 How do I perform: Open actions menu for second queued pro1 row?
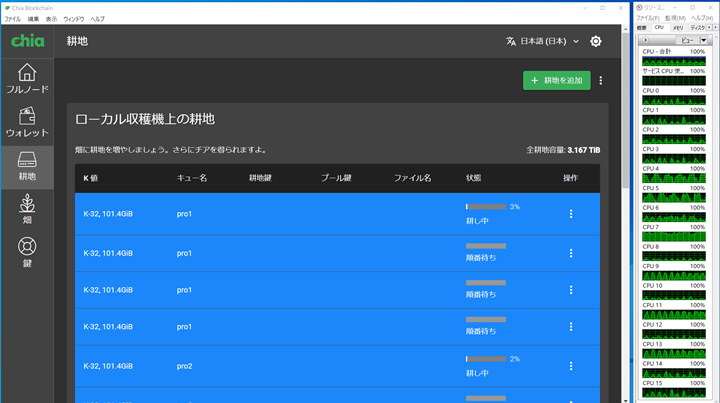tap(571, 290)
